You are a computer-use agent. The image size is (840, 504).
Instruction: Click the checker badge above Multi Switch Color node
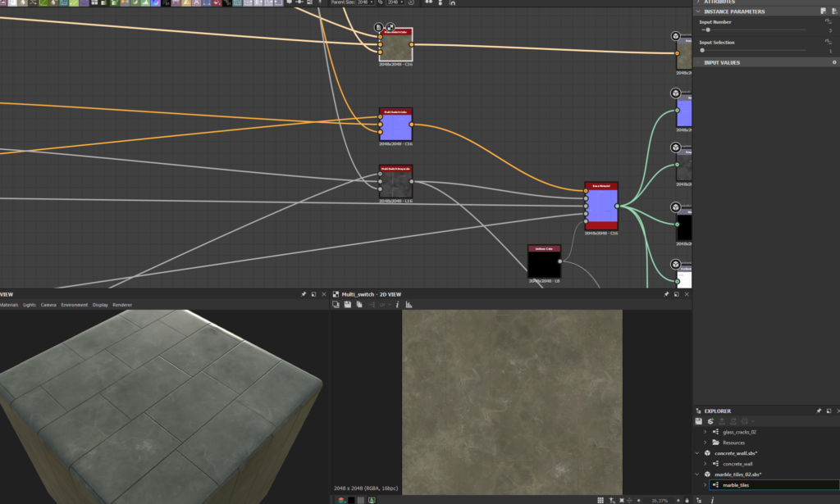click(390, 27)
